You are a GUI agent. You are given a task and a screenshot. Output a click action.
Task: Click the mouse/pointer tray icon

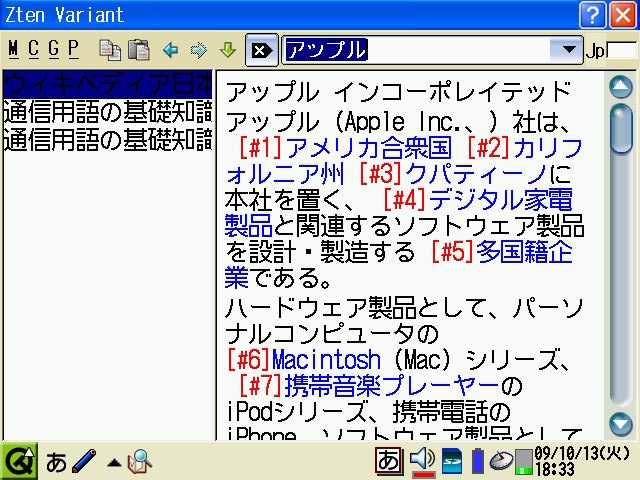coord(501,461)
